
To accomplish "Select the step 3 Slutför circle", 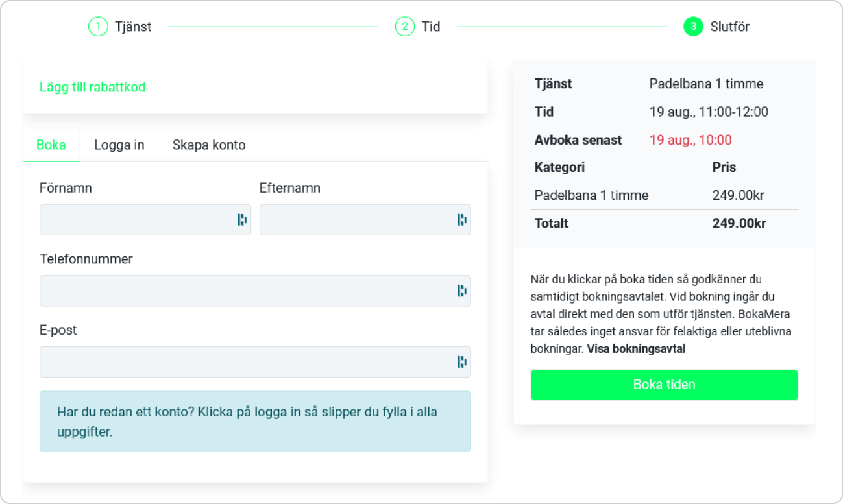I will [693, 27].
